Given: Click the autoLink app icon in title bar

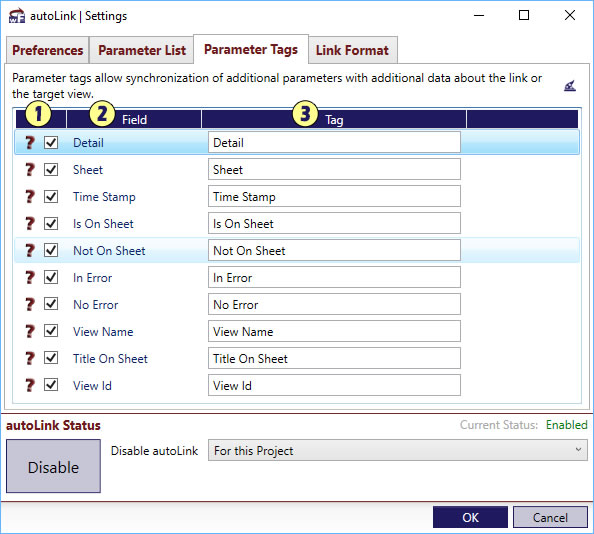Looking at the screenshot, I should click(17, 16).
